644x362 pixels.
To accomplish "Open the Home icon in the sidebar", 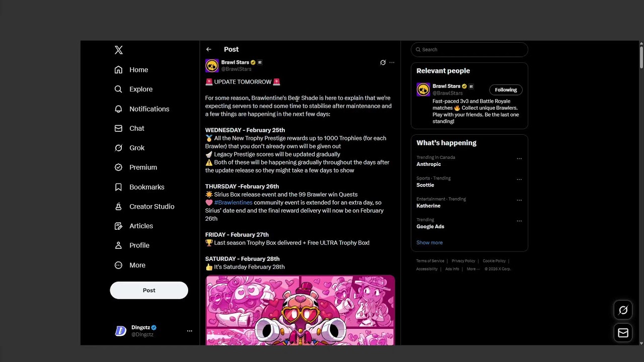I will pos(118,70).
